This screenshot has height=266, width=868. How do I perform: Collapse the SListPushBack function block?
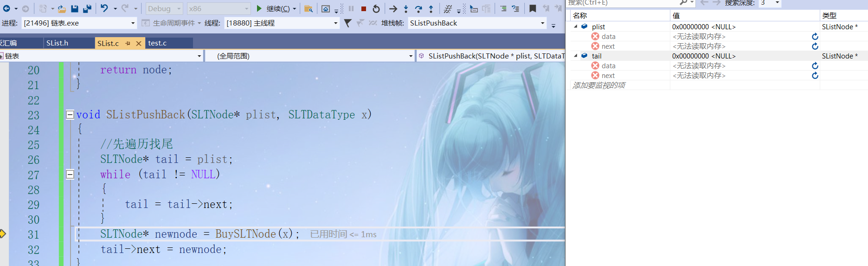(70, 115)
